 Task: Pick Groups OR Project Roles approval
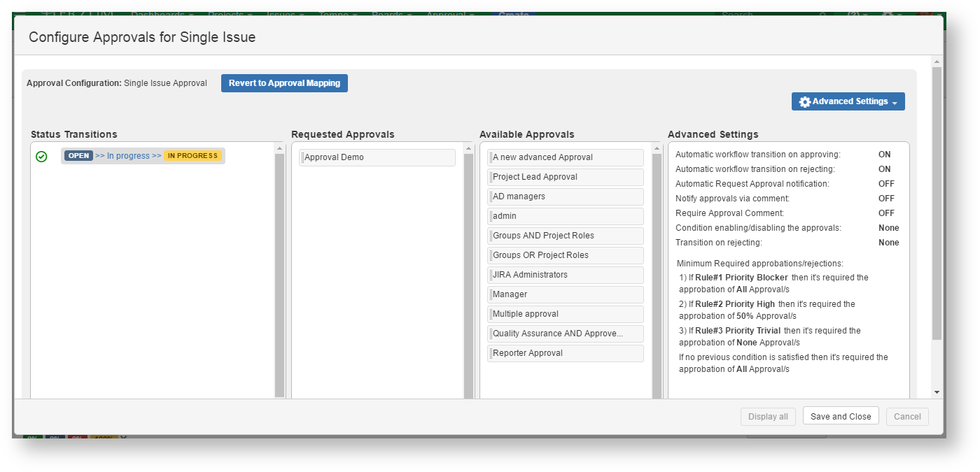tap(565, 255)
